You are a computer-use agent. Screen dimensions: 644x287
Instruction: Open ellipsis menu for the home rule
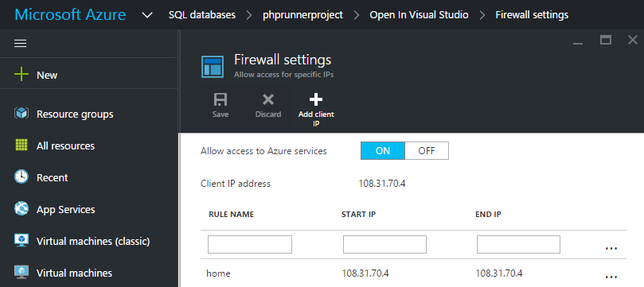pyautogui.click(x=611, y=277)
